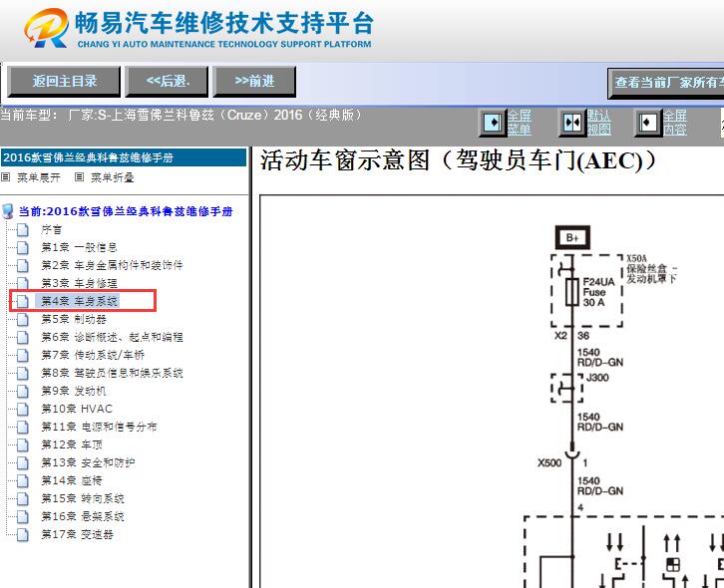Viewport: 724px width, 588px height.
Task: Click the page icon beside 第12章
Action: click(23, 444)
